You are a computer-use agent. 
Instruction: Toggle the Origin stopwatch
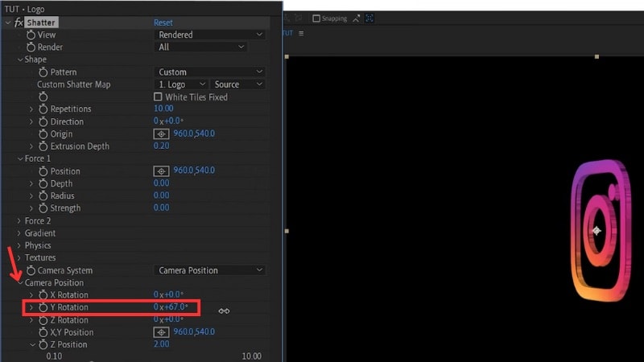click(43, 134)
